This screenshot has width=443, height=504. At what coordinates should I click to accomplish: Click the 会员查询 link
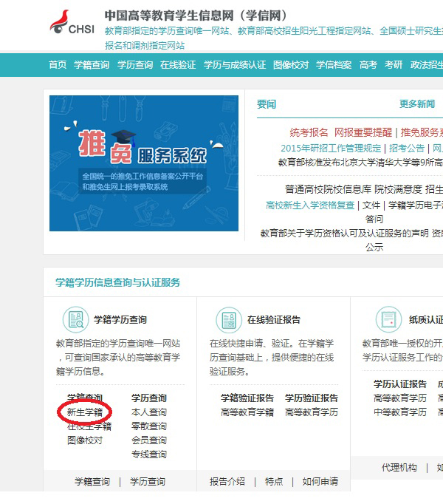click(149, 440)
